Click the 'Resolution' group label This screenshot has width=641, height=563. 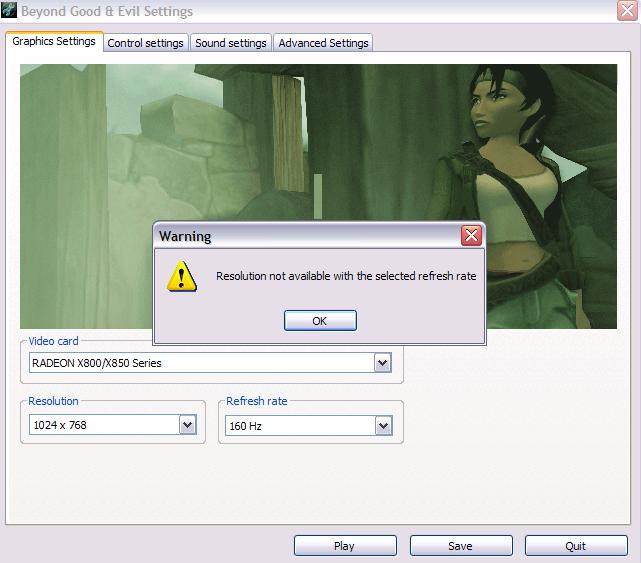[x=53, y=401]
